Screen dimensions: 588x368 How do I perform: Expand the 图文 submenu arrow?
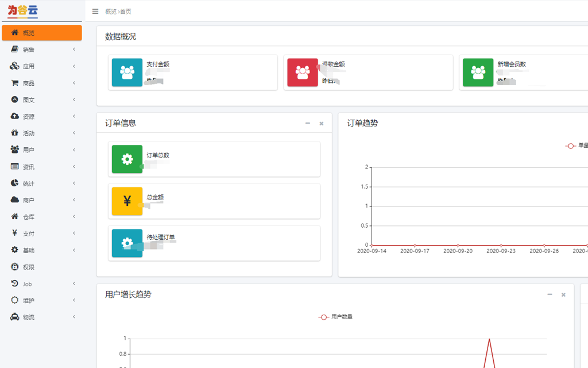(74, 99)
